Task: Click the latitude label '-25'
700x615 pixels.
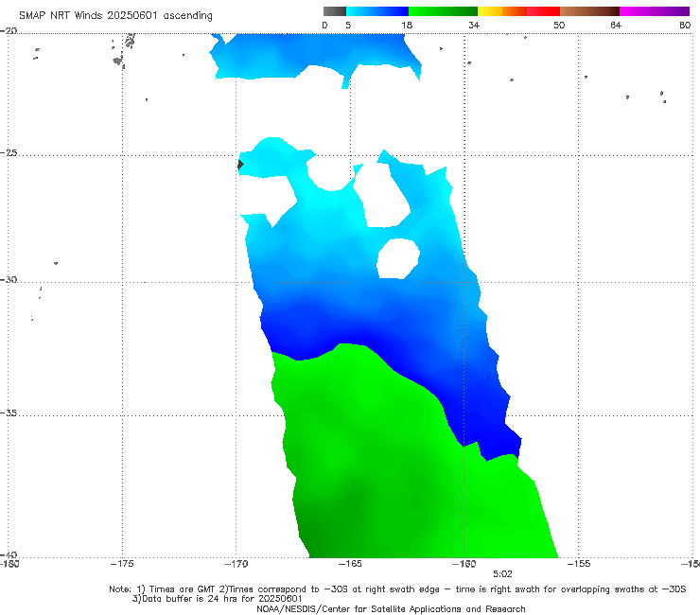Action: (x=9, y=152)
